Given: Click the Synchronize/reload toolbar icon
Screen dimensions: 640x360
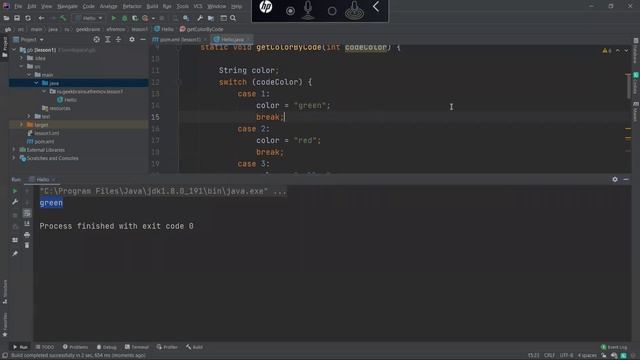Looking at the screenshot, I should click(28, 18).
